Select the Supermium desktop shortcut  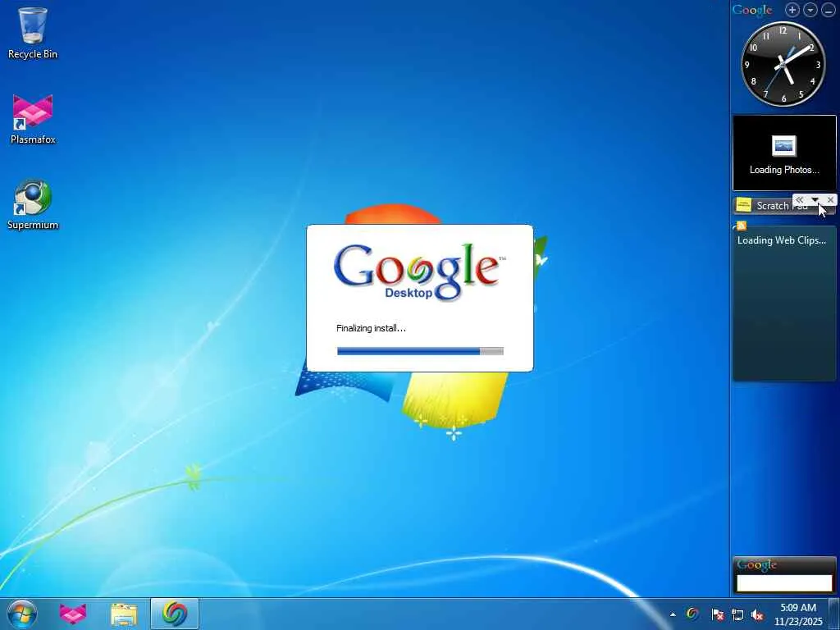tap(33, 204)
